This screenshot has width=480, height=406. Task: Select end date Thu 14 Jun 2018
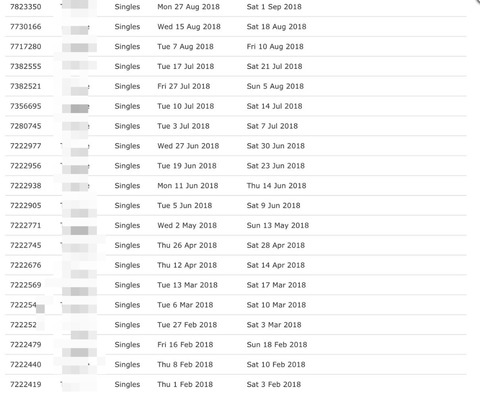[x=276, y=186]
